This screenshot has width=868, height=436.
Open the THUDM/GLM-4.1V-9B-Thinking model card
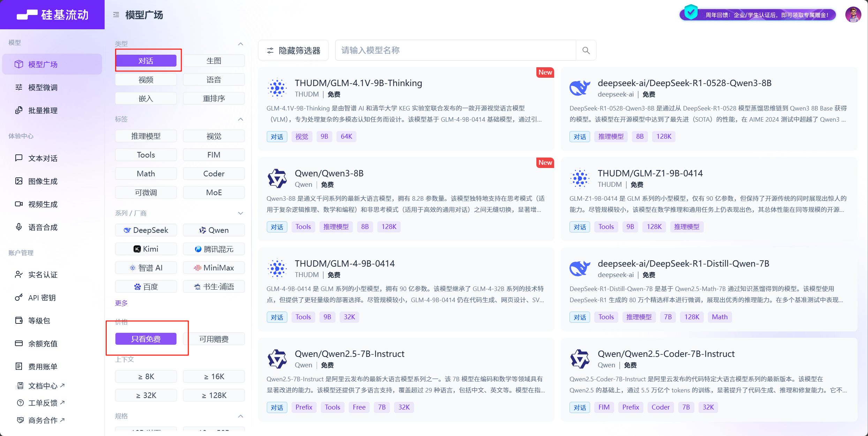(406, 109)
